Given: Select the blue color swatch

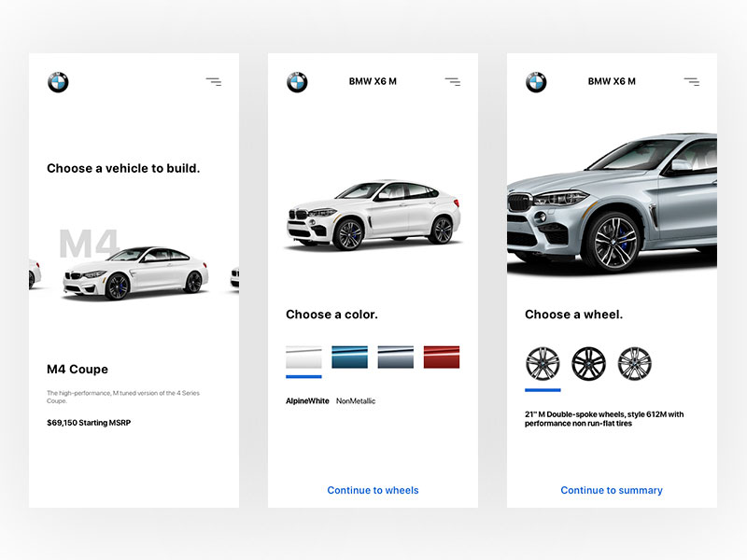Looking at the screenshot, I should [x=349, y=357].
